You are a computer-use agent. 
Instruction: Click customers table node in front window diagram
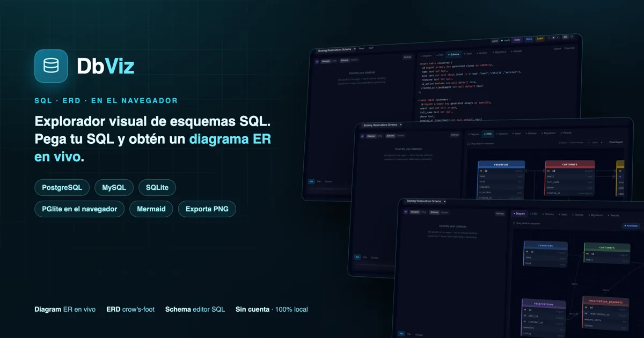point(607,253)
